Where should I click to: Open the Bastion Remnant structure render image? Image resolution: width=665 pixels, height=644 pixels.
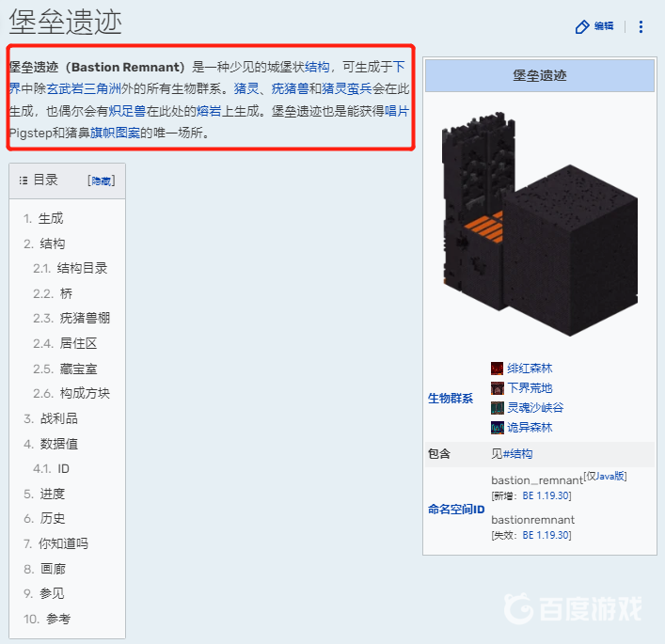(540, 225)
